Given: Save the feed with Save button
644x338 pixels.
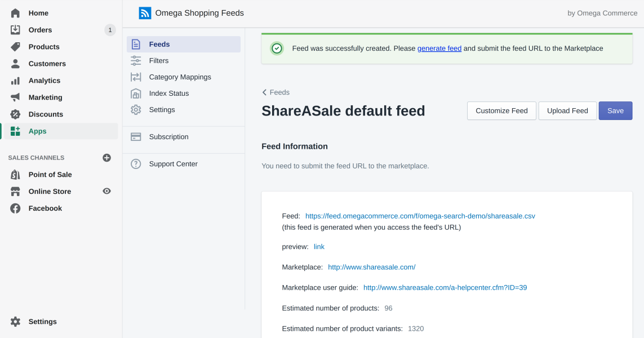Looking at the screenshot, I should 615,111.
